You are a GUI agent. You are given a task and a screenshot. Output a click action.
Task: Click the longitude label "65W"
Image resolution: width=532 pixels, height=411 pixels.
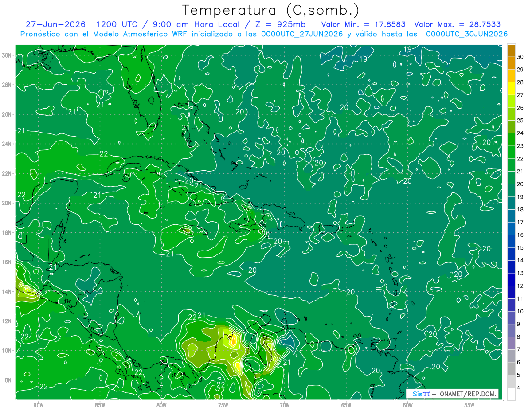pyautogui.click(x=346, y=406)
